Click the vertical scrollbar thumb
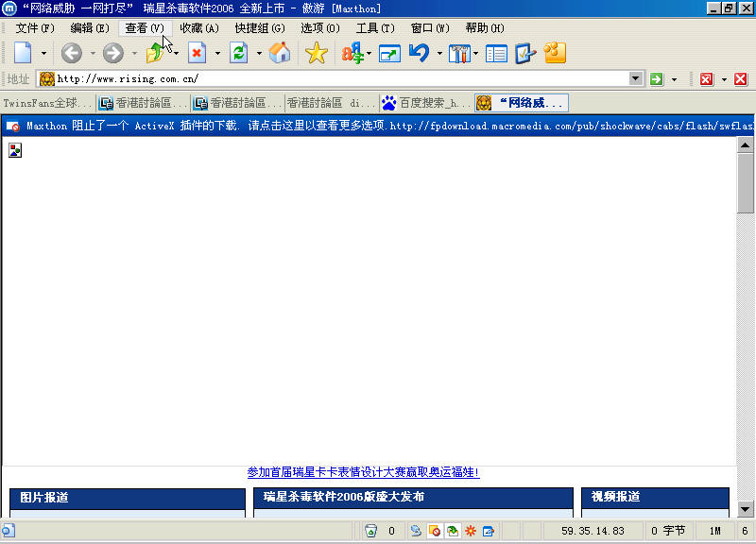The width and height of the screenshot is (756, 544). (x=745, y=183)
